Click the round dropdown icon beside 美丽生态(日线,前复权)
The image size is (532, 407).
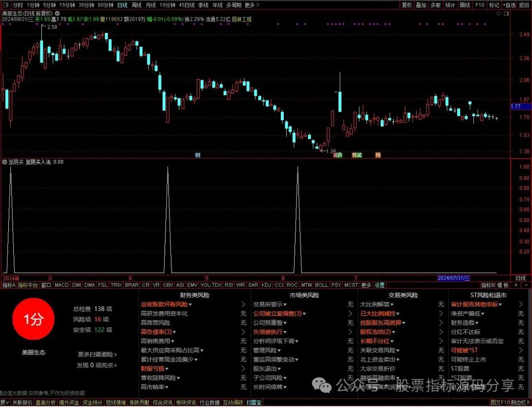[58, 14]
